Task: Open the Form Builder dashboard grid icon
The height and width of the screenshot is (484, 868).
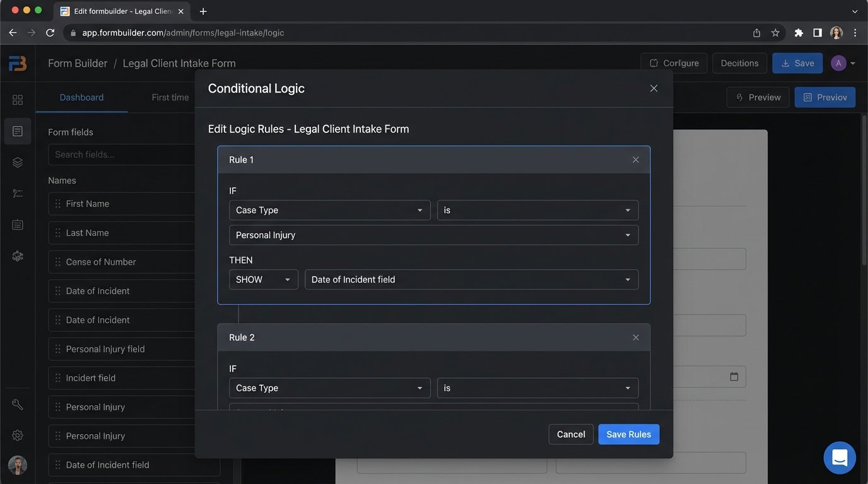Action: pos(17,99)
